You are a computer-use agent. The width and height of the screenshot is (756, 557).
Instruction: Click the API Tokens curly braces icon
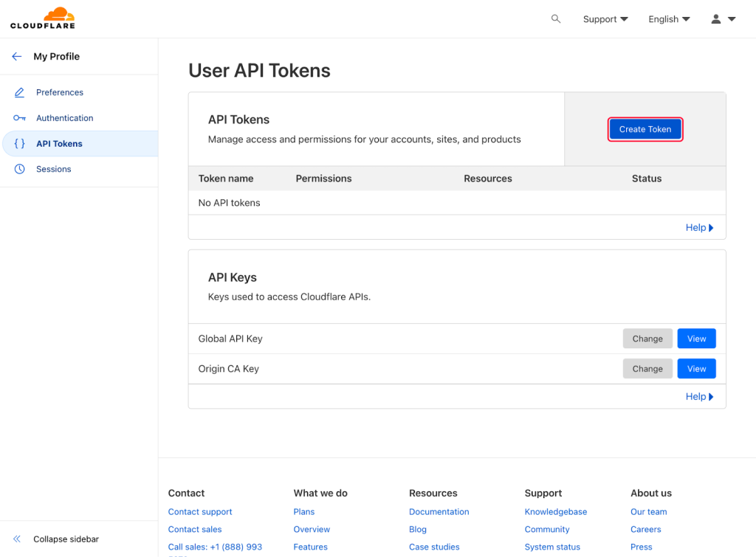click(20, 144)
